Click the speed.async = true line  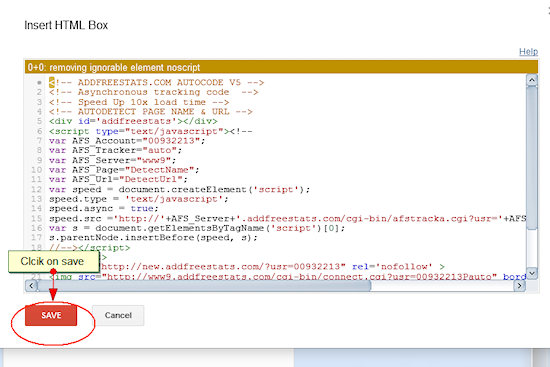click(104, 208)
